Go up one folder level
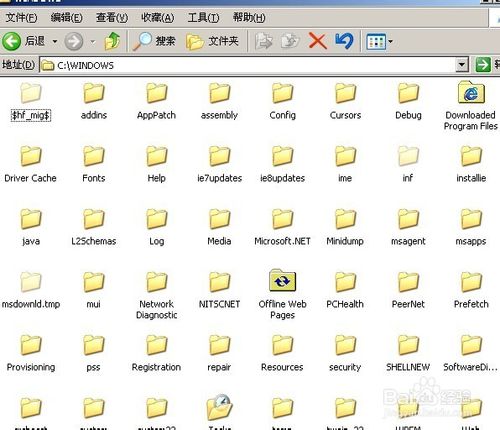Image resolution: width=500 pixels, height=430 pixels. (112, 41)
